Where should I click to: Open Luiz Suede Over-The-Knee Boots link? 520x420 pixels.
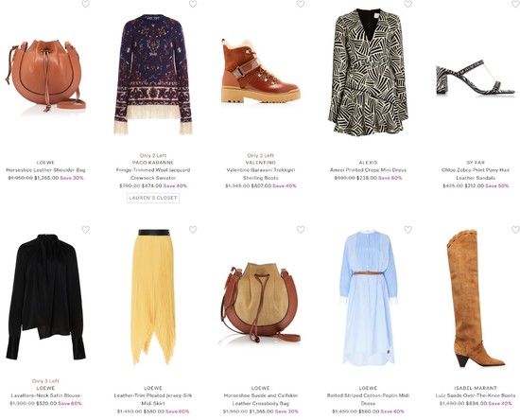point(476,395)
